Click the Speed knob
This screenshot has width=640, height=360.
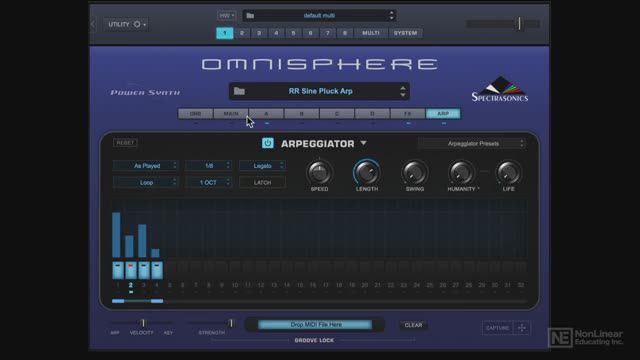pyautogui.click(x=319, y=172)
